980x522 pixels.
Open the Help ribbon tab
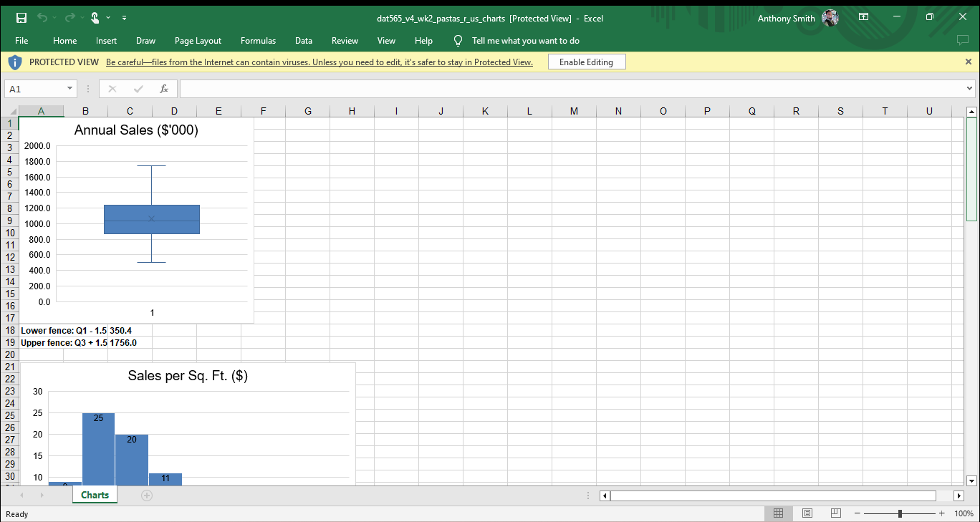pos(423,41)
